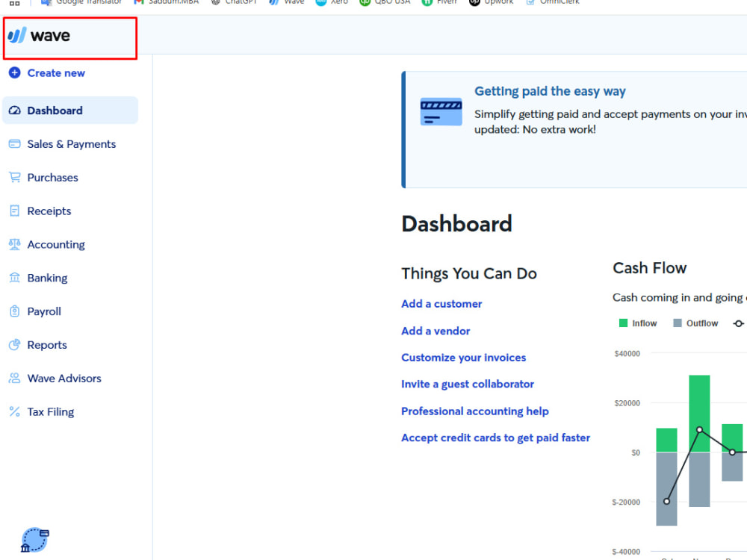Screen dimensions: 747x560
Task: Click the Cash Flow heading
Action: pos(649,268)
